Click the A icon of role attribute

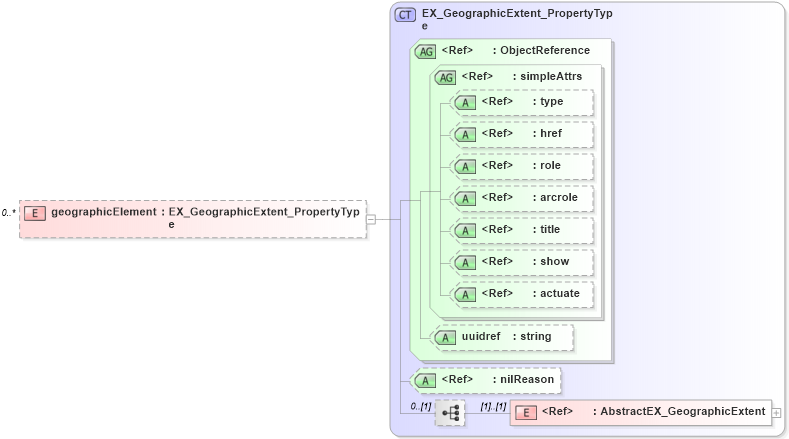[x=465, y=167]
